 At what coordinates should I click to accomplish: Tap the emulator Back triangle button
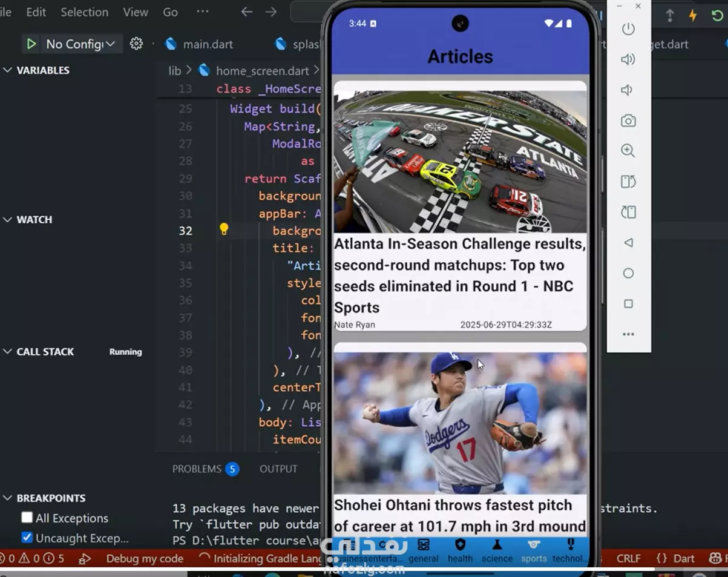click(628, 243)
